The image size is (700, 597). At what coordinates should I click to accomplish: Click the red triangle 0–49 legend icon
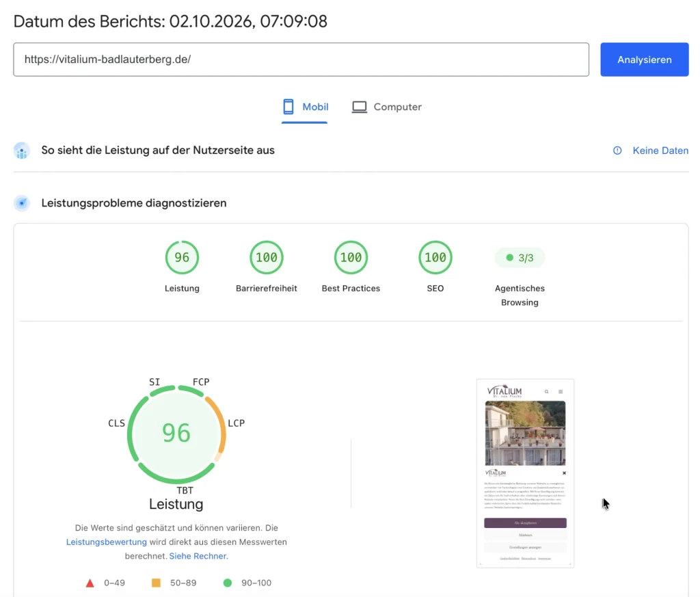(x=90, y=583)
